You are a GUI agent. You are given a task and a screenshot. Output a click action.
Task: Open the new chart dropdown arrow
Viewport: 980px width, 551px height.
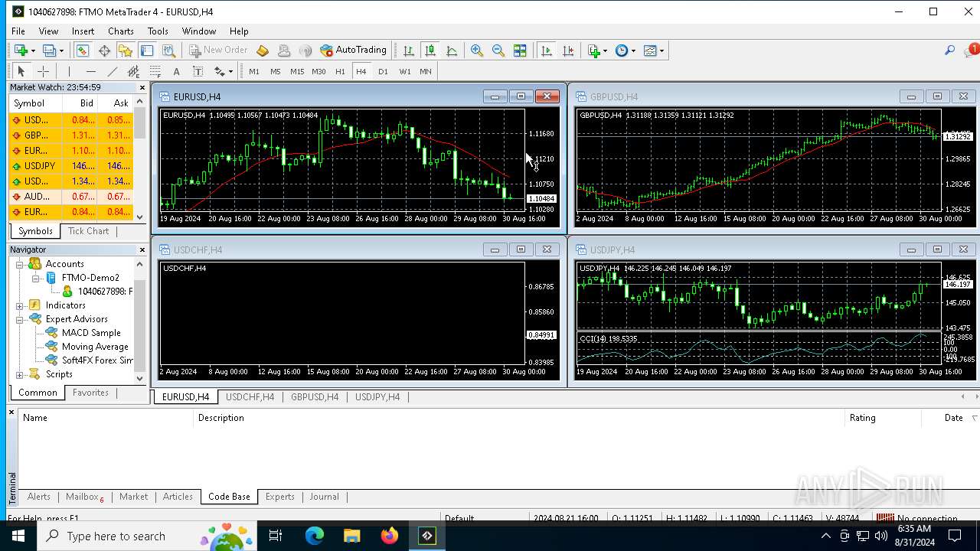[x=33, y=51]
